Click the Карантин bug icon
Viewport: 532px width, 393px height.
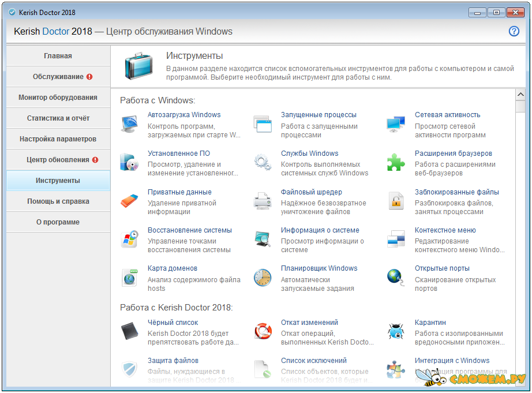tap(396, 331)
